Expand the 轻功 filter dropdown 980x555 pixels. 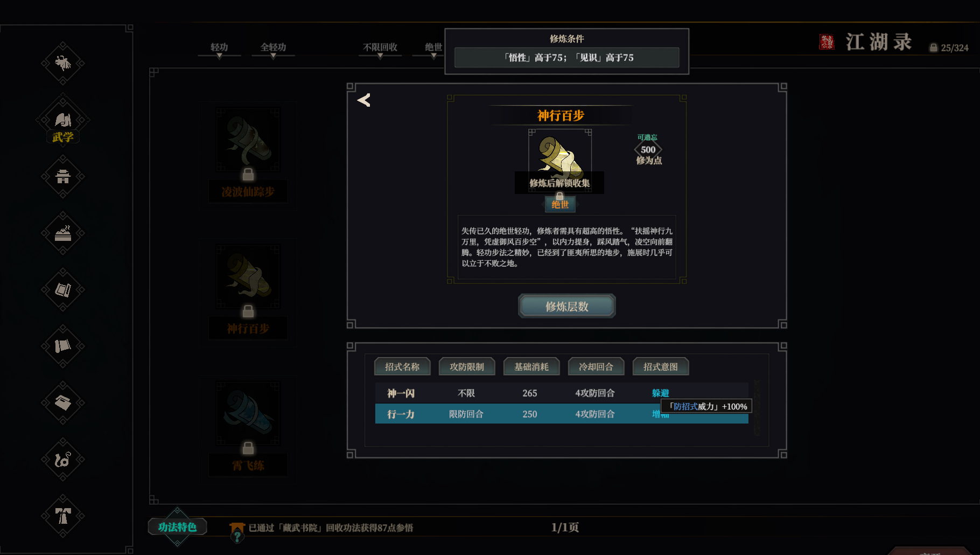[x=219, y=49]
